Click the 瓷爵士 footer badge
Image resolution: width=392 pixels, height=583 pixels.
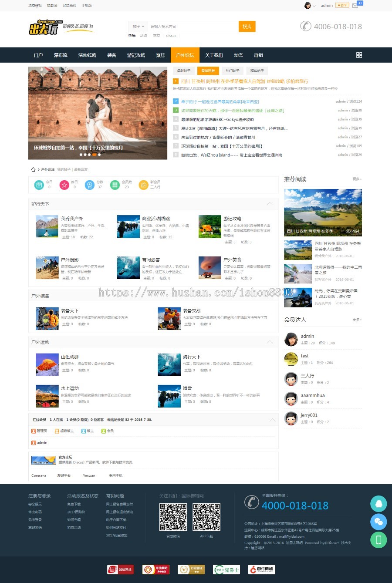point(226,570)
